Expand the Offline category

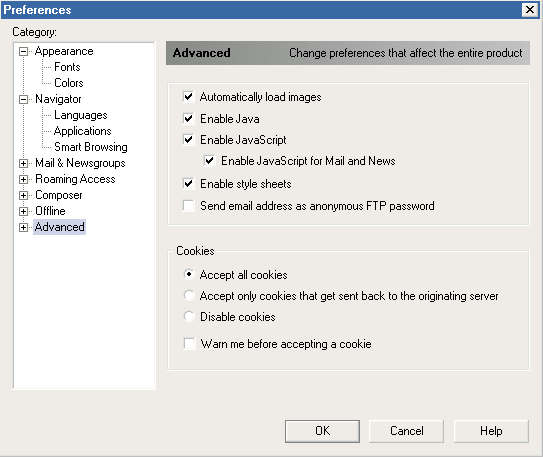point(23,211)
